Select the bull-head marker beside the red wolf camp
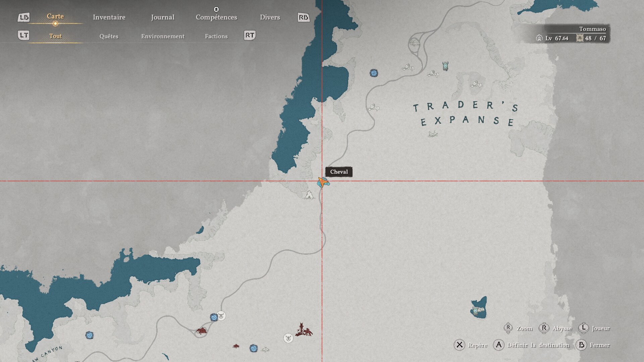The image size is (644, 362). point(288,338)
